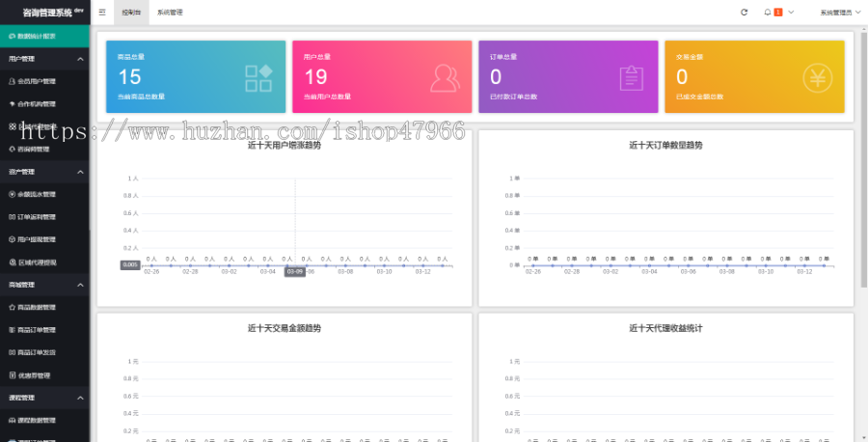The width and height of the screenshot is (868, 442).
Task: Click 已成交金额总数 text on orange card
Action: (x=700, y=97)
